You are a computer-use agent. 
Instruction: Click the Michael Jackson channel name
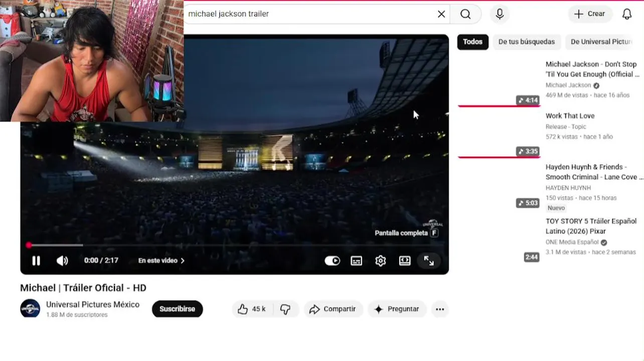pyautogui.click(x=568, y=85)
